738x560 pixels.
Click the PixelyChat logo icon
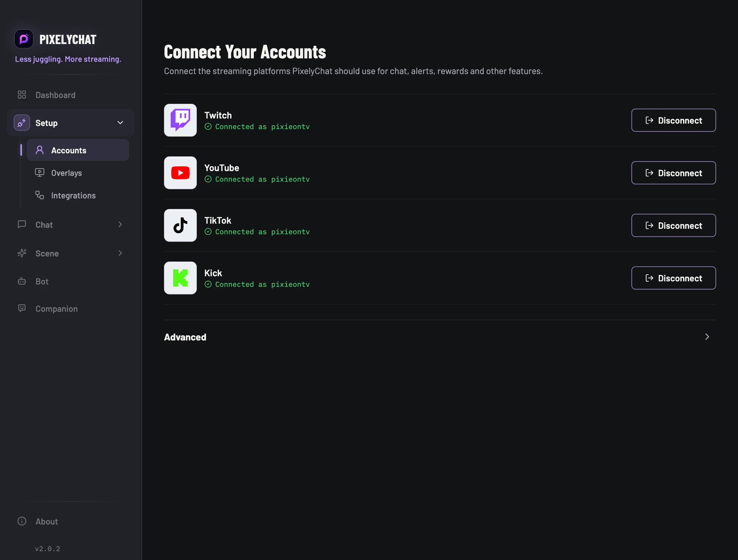[24, 39]
